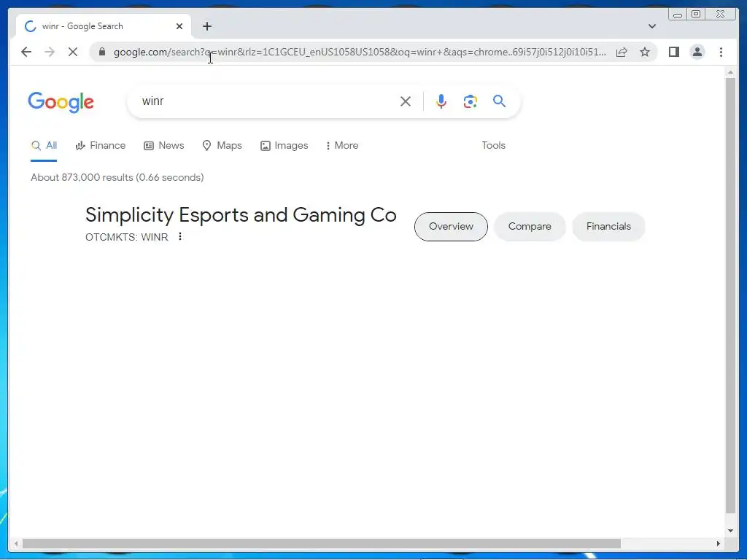This screenshot has width=747, height=560.
Task: Click the Simplicity Esports and Gaming Co heading
Action: [x=241, y=215]
